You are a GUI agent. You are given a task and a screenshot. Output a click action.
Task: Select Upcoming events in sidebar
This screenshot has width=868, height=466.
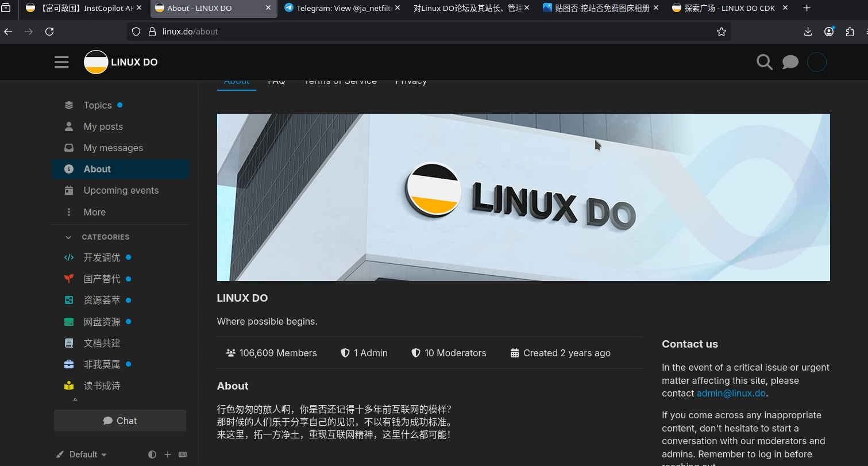121,190
